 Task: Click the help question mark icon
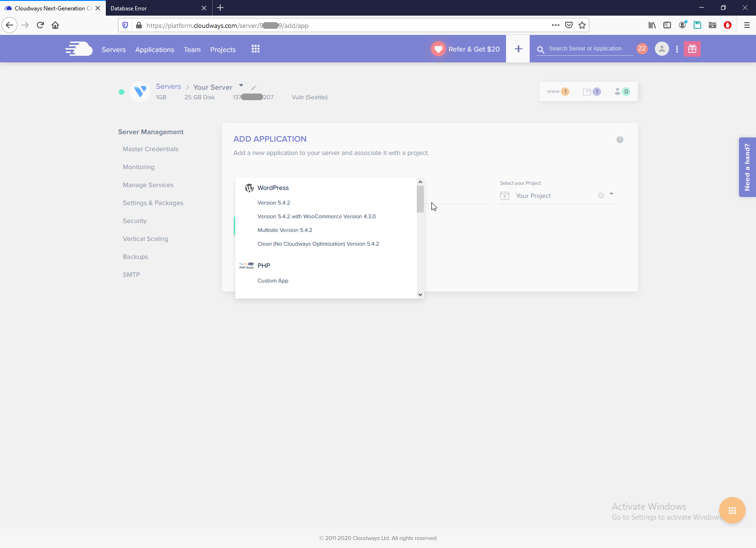tap(620, 140)
